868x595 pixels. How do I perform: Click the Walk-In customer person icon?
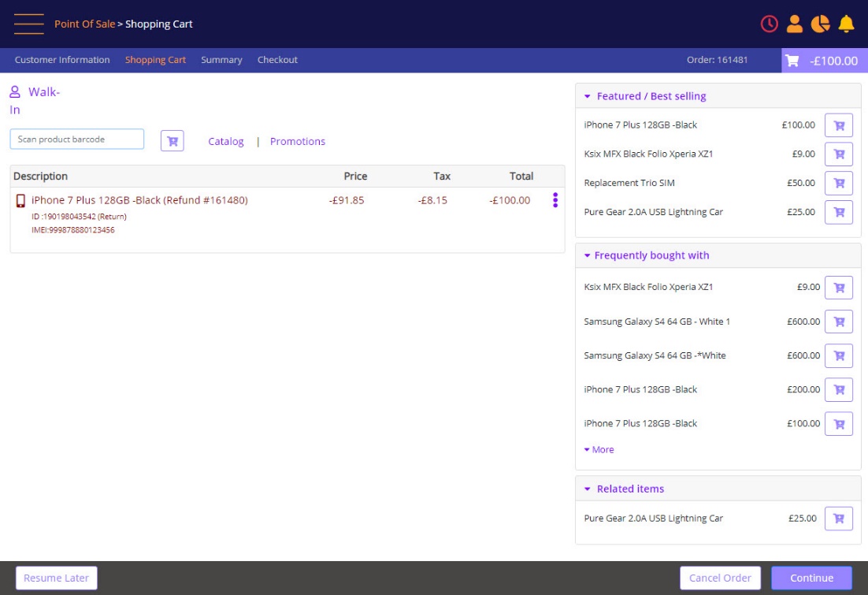coord(15,92)
